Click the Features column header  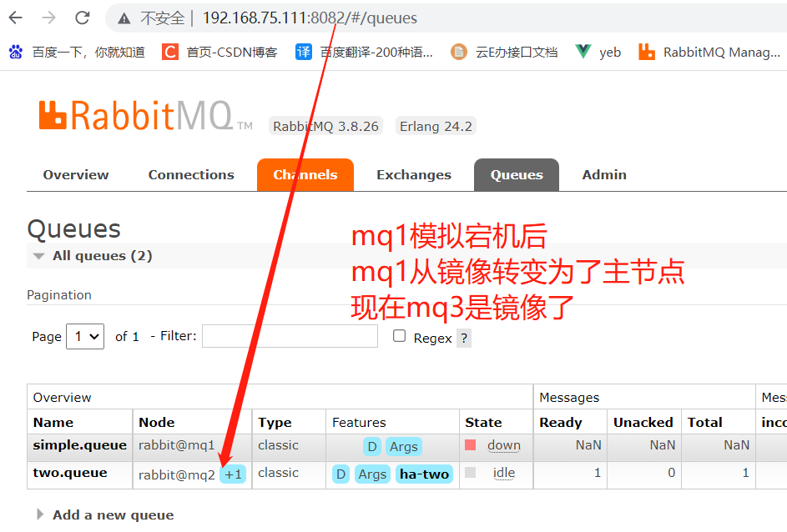pyautogui.click(x=359, y=423)
